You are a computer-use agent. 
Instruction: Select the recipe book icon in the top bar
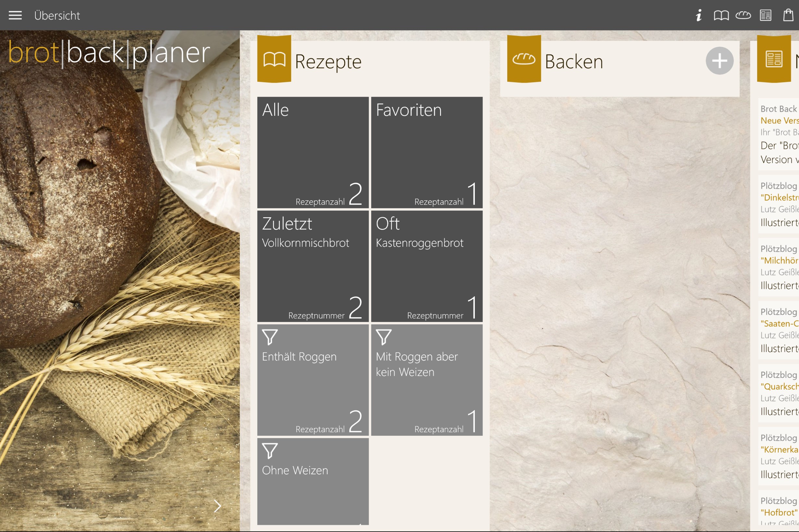point(721,15)
